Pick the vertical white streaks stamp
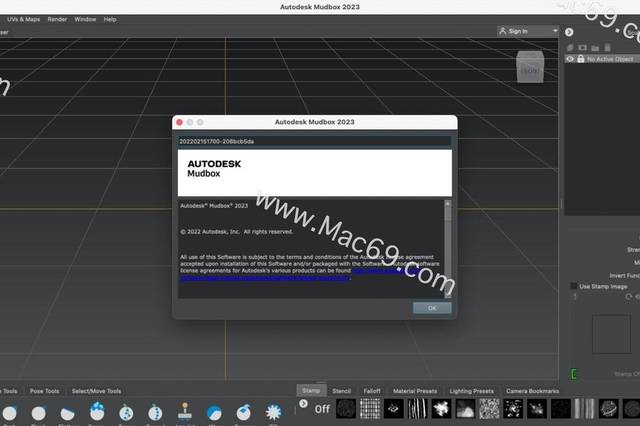The height and width of the screenshot is (426, 640). click(x=418, y=409)
